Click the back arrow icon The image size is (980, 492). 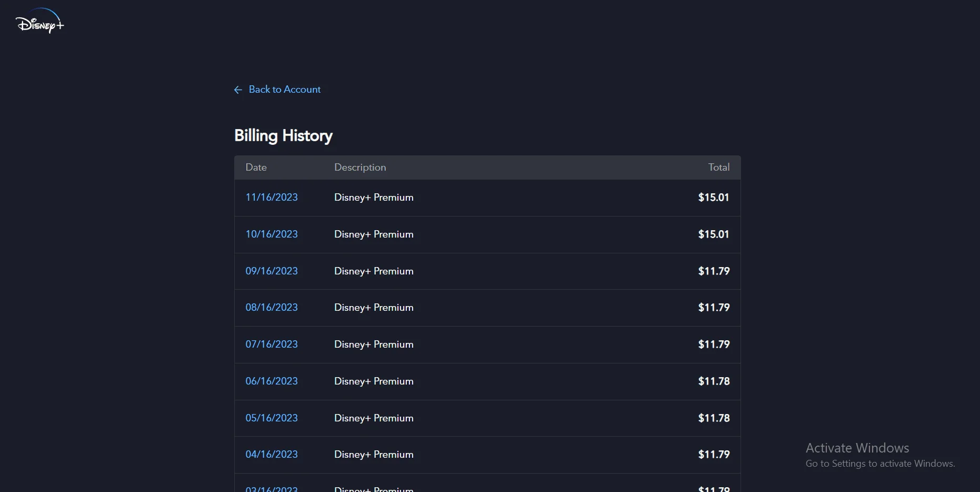pos(238,90)
